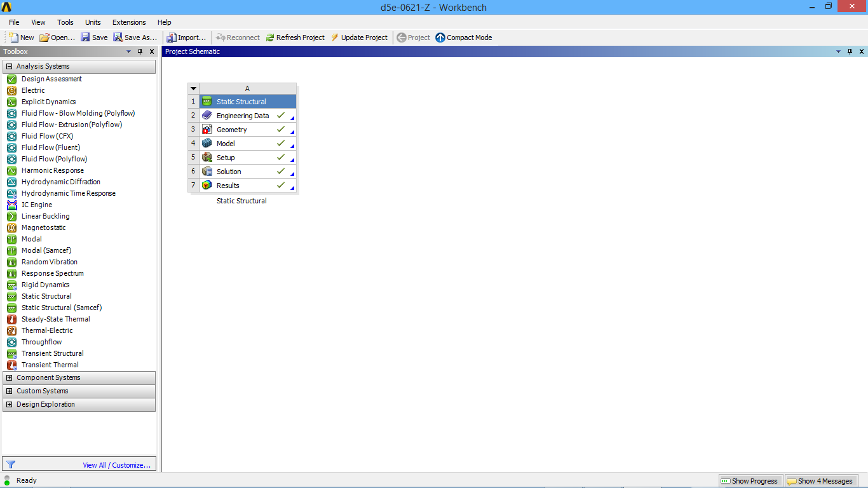Viewport: 868px width, 488px height.
Task: Close the Toolbox panel
Action: point(151,51)
